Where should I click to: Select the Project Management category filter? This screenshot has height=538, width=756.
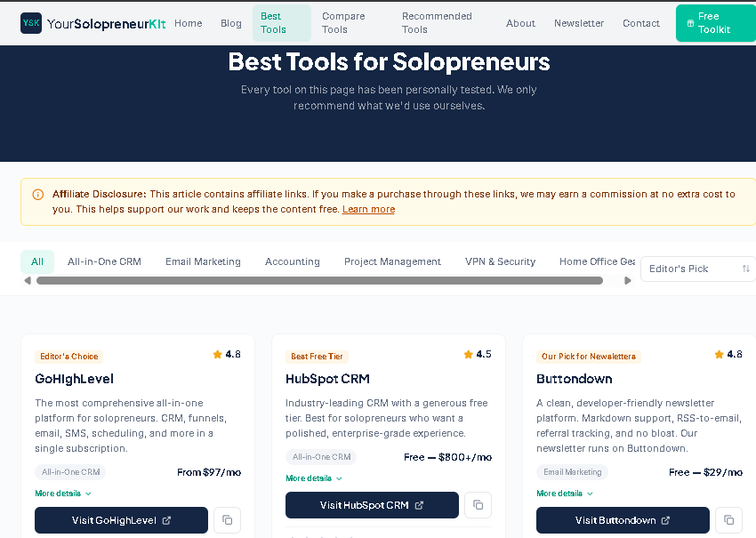(x=392, y=261)
